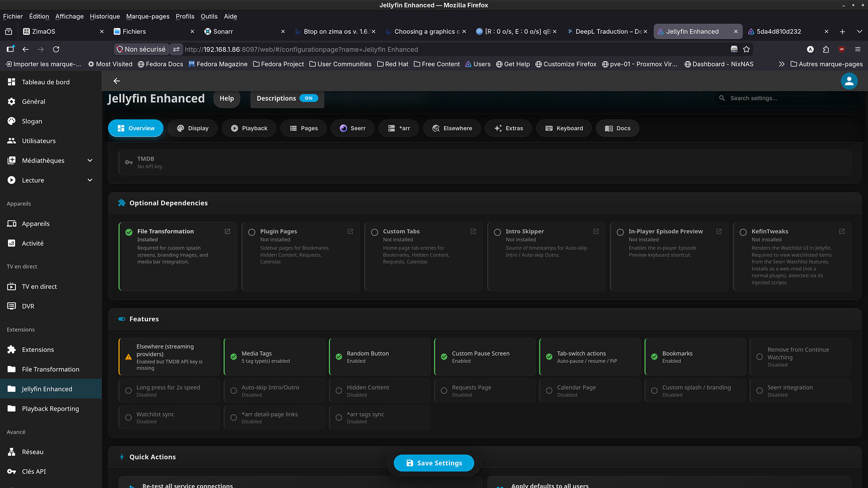Image resolution: width=868 pixels, height=488 pixels.
Task: Open the TV en direct sidebar link
Action: (x=51, y=286)
